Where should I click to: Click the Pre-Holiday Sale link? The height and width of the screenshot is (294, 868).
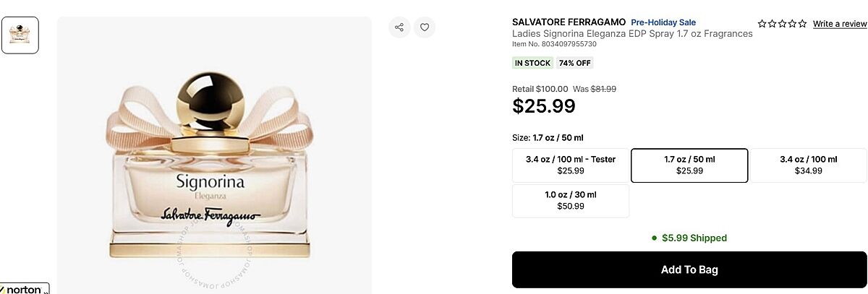(x=663, y=22)
